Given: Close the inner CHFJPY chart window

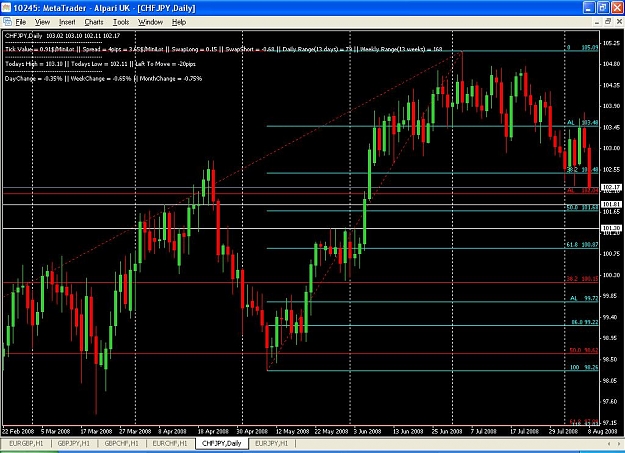Looking at the screenshot, I should [619, 22].
